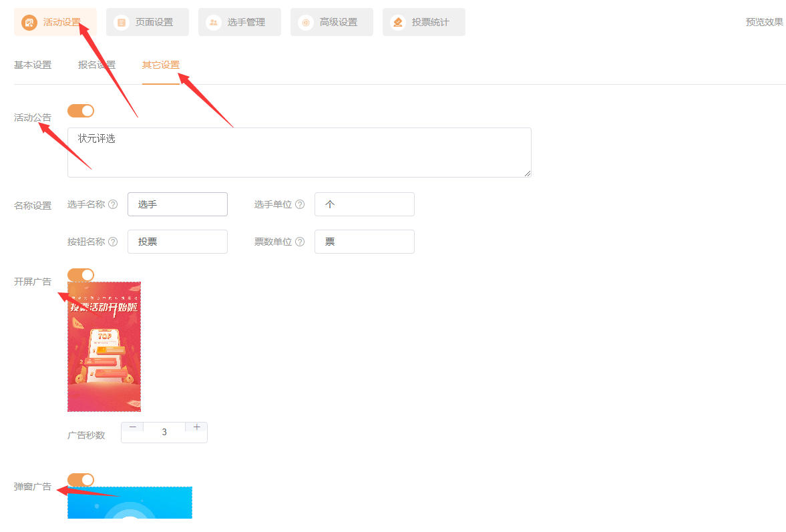This screenshot has height=532, width=786.
Task: Click the 选手单位 input field
Action: [365, 204]
